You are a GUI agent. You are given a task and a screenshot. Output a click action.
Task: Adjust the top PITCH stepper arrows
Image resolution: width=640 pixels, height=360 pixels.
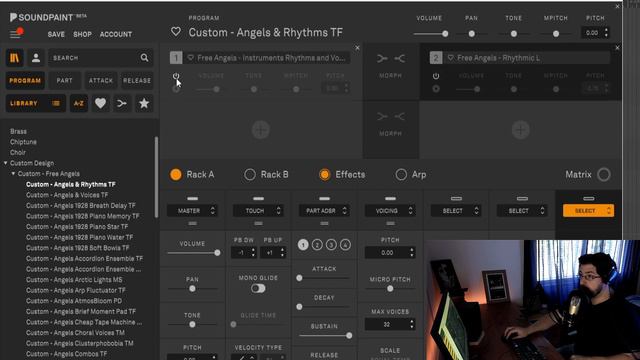[x=606, y=32]
